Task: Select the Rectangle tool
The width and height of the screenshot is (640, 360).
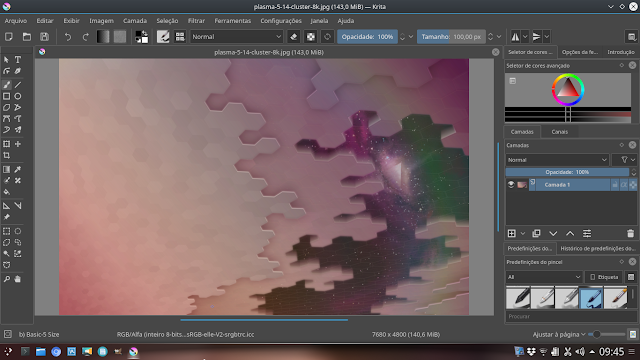Action: point(7,96)
